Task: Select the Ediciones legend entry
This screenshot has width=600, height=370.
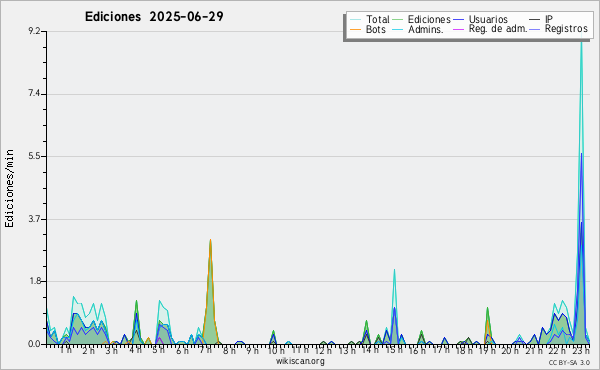Action: [429, 19]
